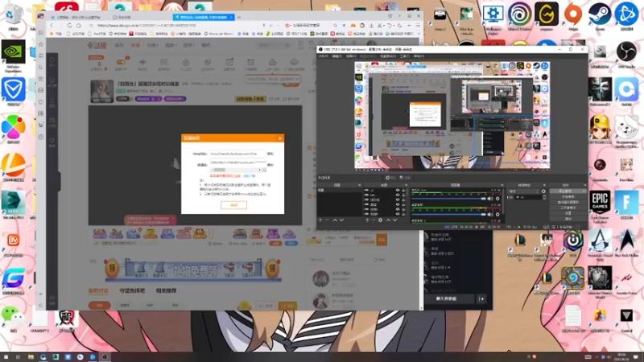The height and width of the screenshot is (362, 644).
Task: Open Epic Games Launcher desktop shortcut
Action: [x=600, y=205]
